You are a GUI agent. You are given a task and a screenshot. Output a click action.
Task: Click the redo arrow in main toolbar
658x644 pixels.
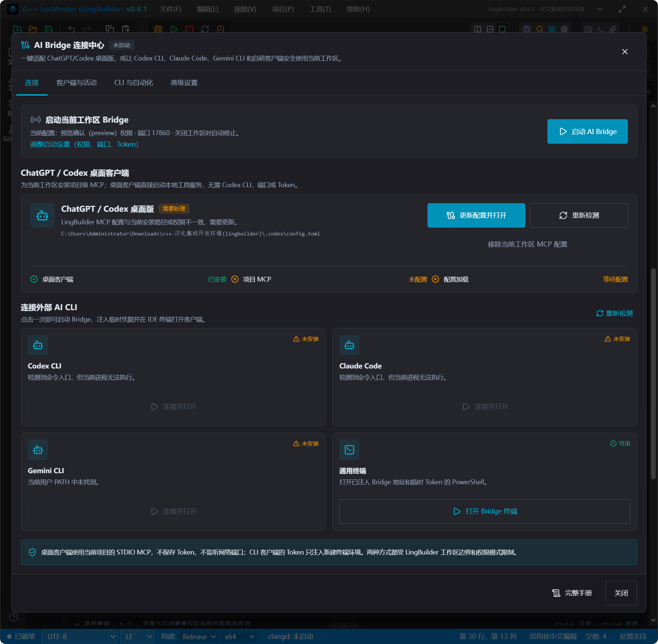coord(87,29)
